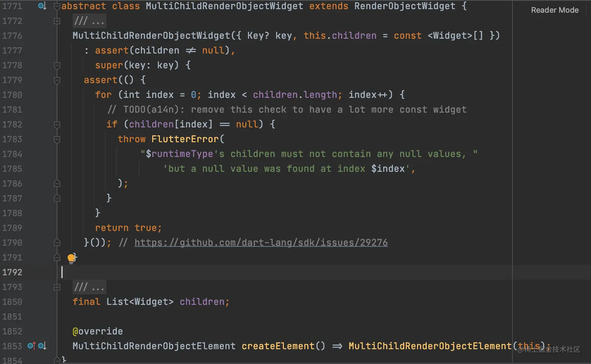
Task: Click the red override icon on line 1853
Action: click(x=32, y=346)
